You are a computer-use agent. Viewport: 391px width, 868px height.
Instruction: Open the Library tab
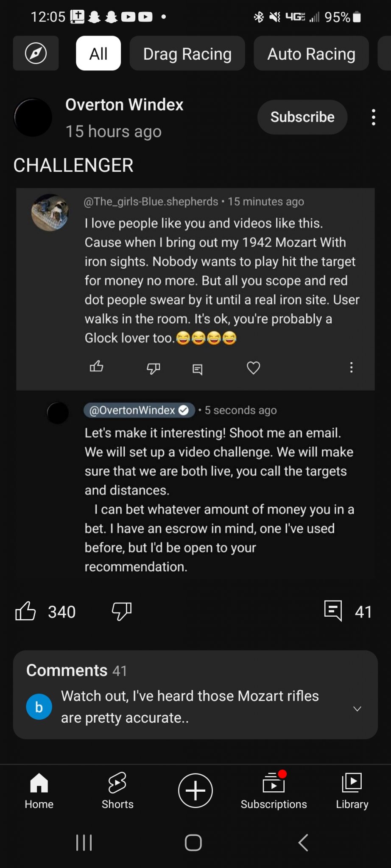tap(352, 790)
